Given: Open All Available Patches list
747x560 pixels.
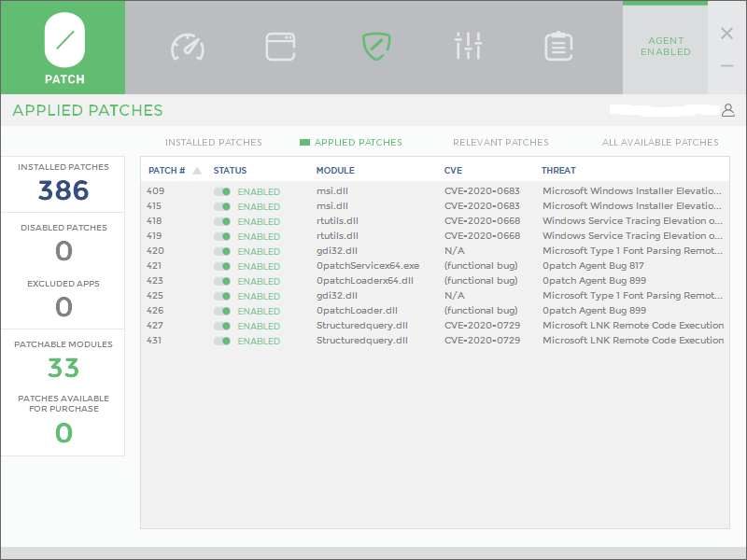Looking at the screenshot, I should [x=660, y=143].
